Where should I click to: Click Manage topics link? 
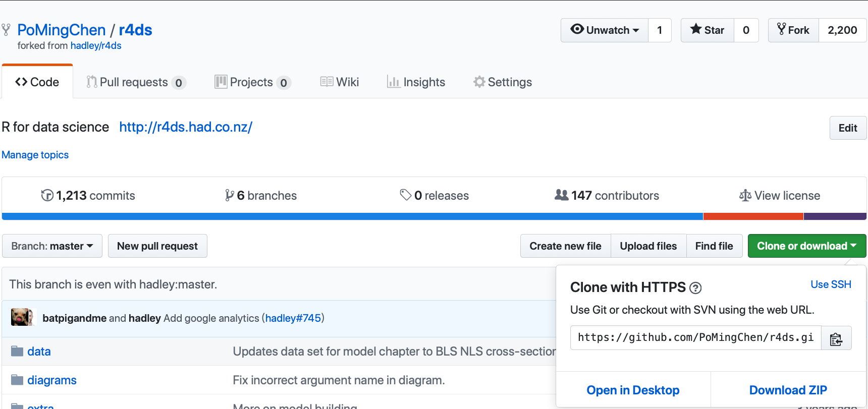pos(35,155)
